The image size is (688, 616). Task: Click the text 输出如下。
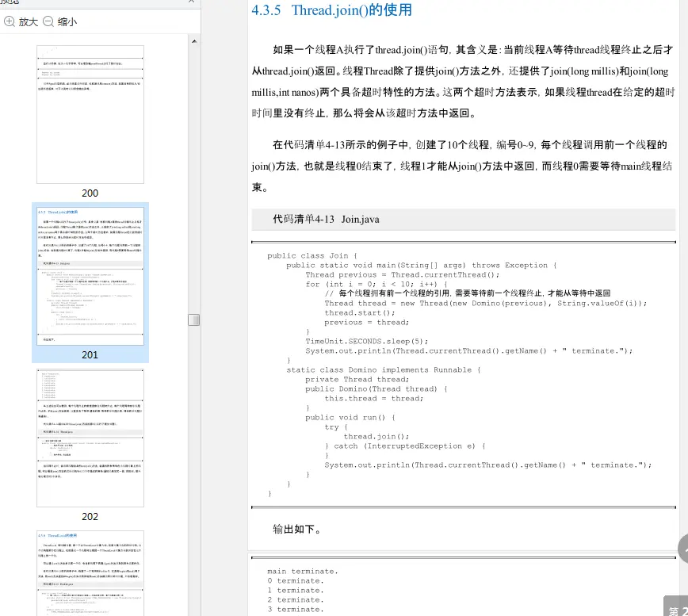pos(296,529)
